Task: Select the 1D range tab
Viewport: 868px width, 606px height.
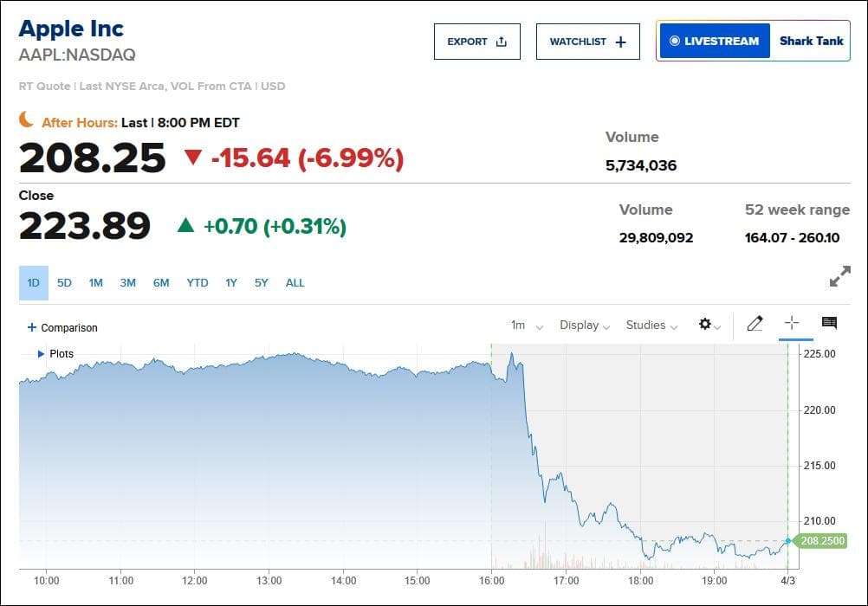Action: [34, 283]
